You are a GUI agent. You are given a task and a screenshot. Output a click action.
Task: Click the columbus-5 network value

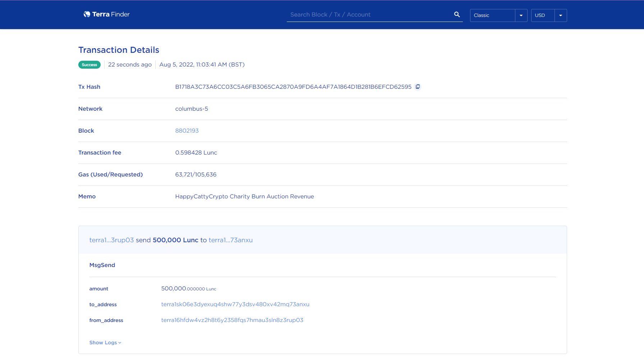[192, 109]
